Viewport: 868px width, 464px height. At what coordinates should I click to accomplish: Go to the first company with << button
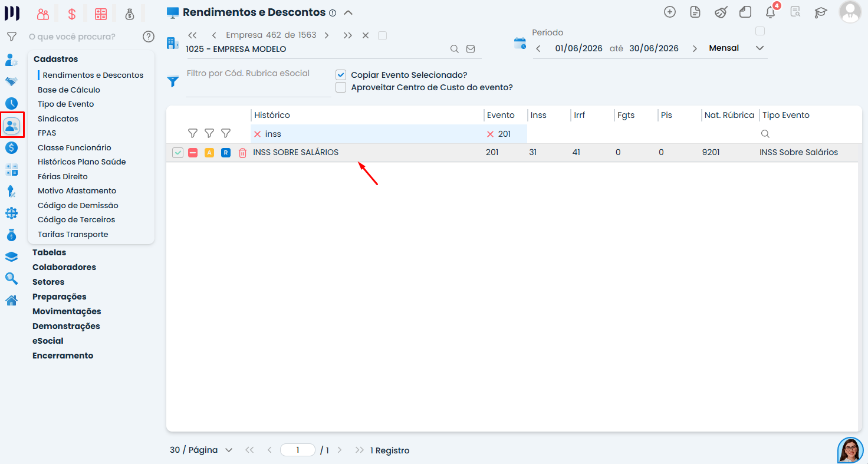point(192,35)
